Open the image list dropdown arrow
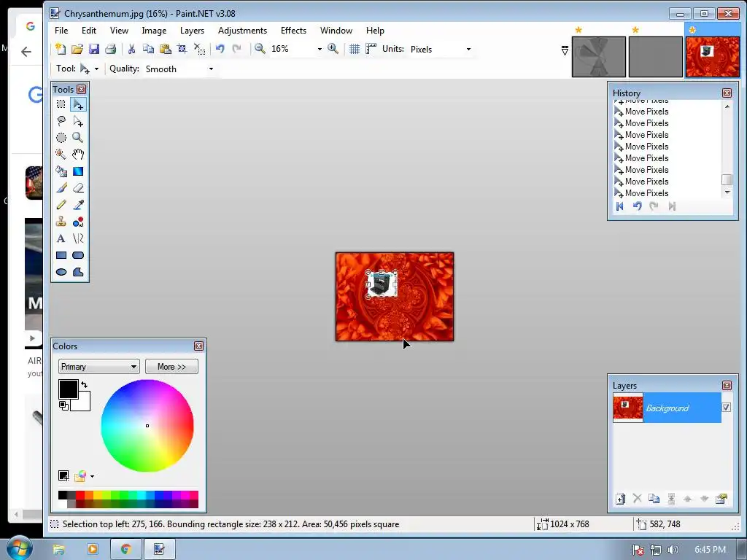Viewport: 747px width, 560px height. tap(565, 50)
